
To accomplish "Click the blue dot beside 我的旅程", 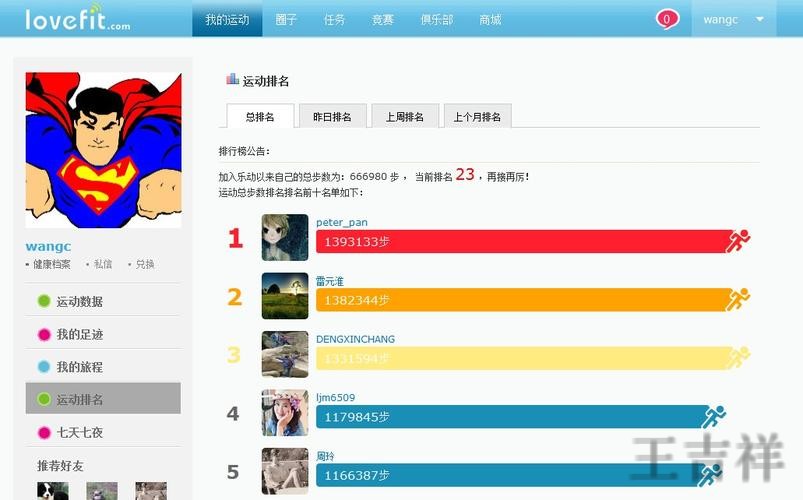I will click(43, 367).
